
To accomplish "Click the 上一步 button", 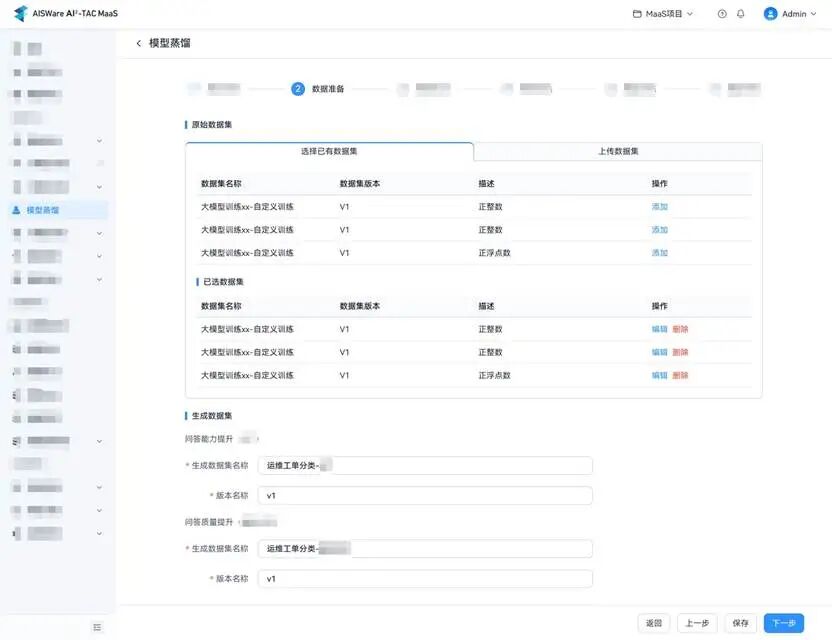I will [x=697, y=623].
